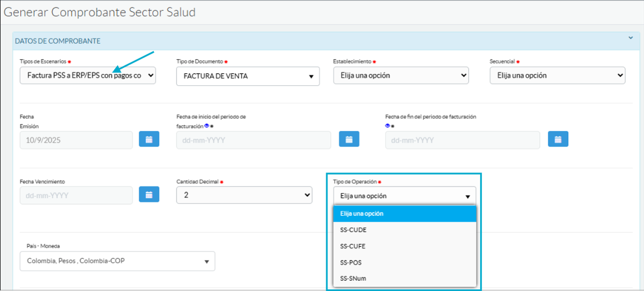
Task: Click eye info icon beside inicio del periodo
Action: pos(206,126)
